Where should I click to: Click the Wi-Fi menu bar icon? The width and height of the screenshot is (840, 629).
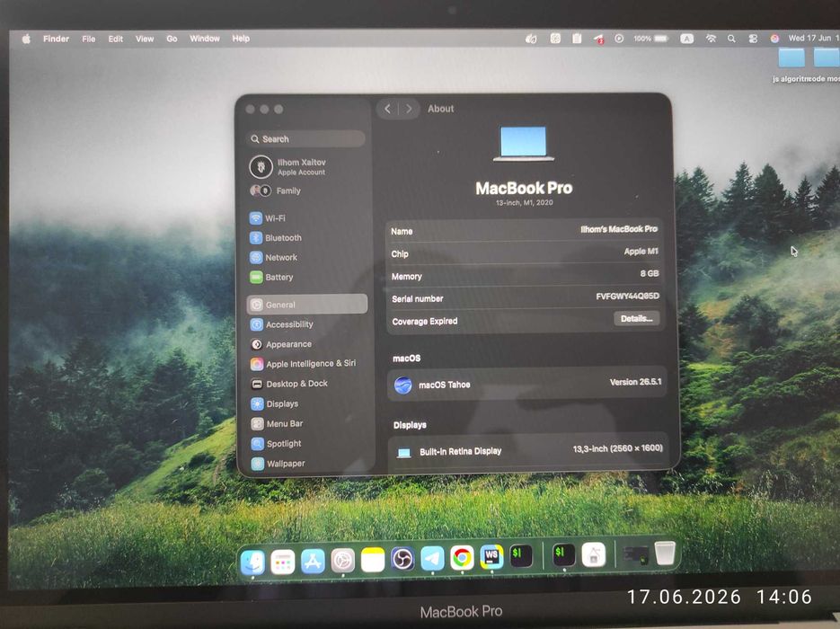[711, 39]
